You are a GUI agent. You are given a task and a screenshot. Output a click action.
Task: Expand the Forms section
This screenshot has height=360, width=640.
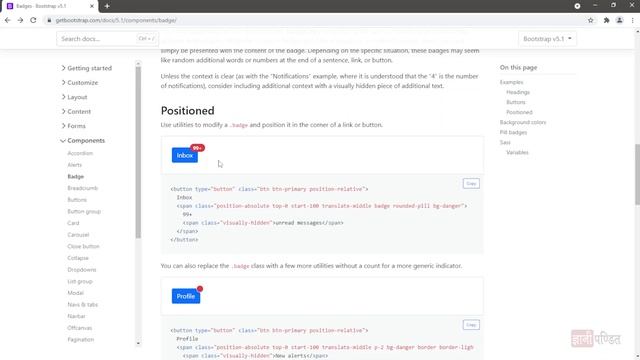tap(73, 126)
